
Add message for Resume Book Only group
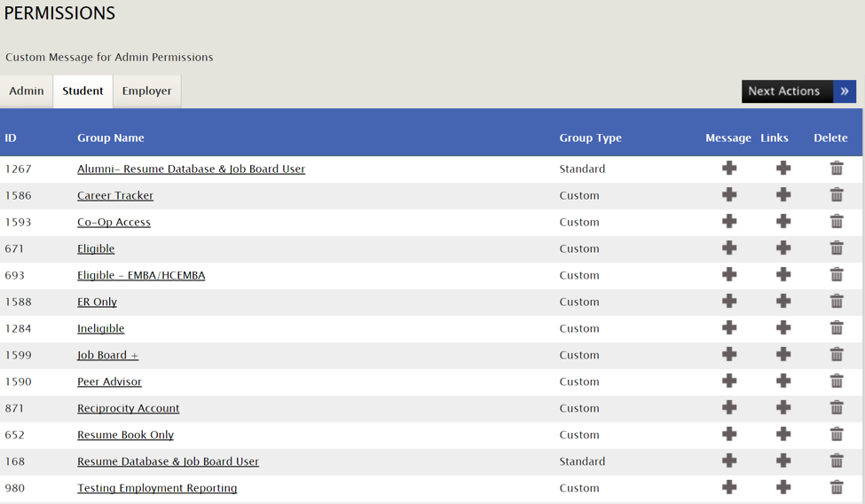pyautogui.click(x=729, y=434)
